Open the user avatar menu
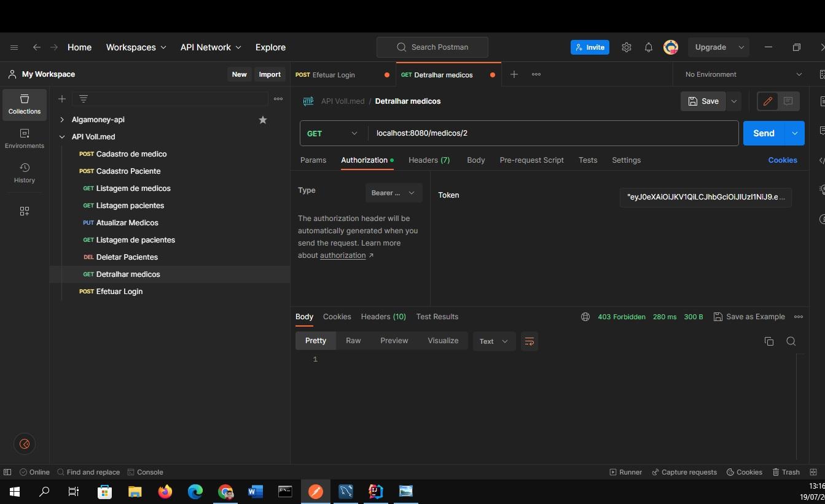 coord(671,47)
